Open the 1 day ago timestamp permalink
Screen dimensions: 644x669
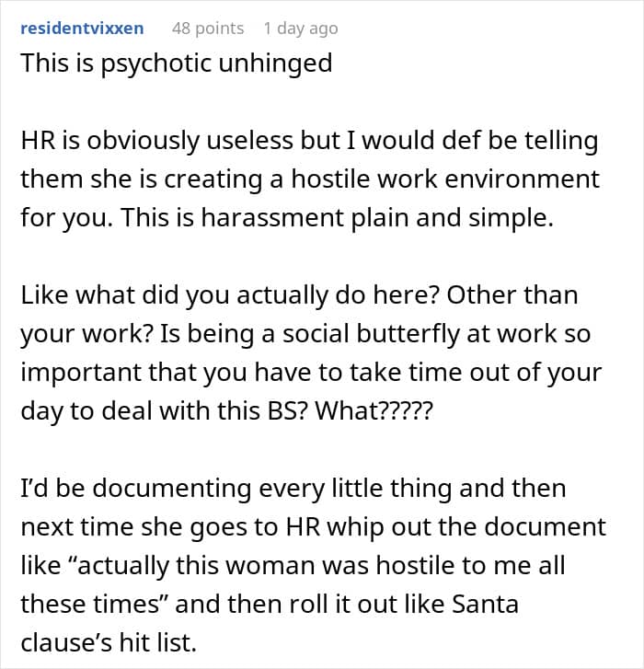point(301,29)
